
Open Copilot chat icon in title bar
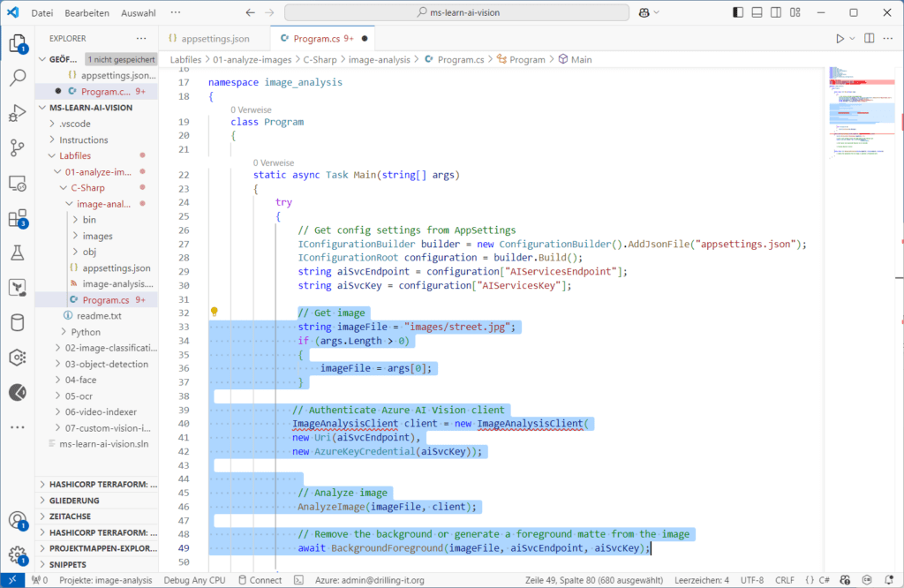pyautogui.click(x=644, y=12)
